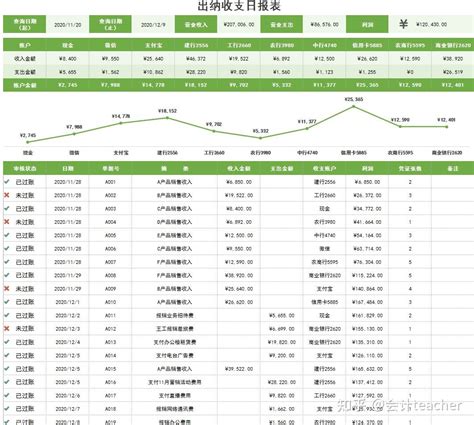Click the check mark icon in row A017
Image resolution: width=474 pixels, height=425 pixels.
pos(7,395)
